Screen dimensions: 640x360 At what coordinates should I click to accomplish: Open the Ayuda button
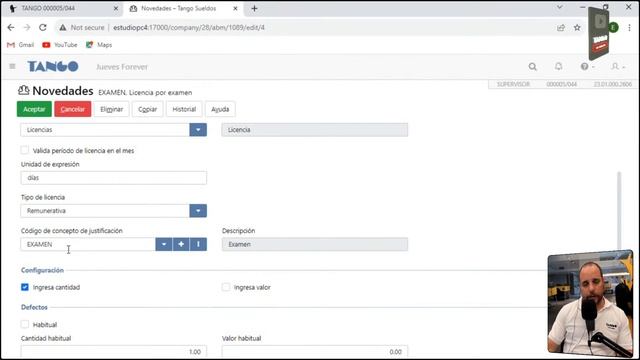[220, 109]
